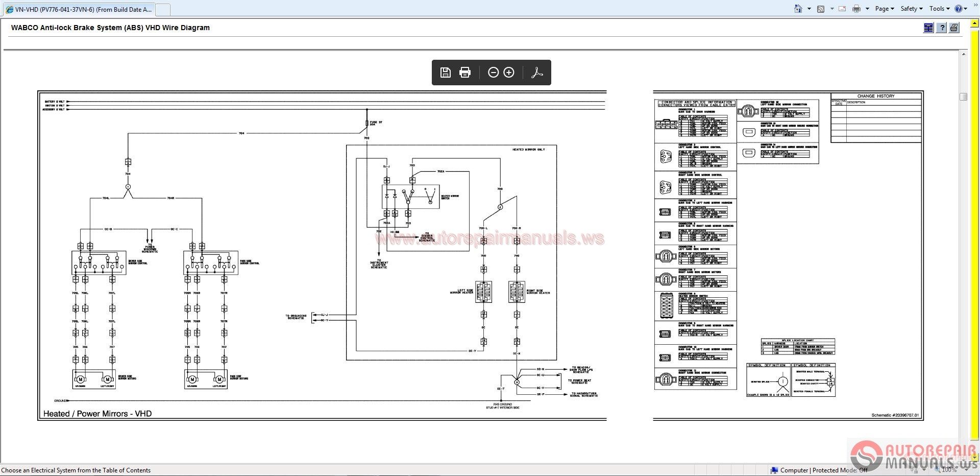Open the Adobe Acrobat toolbar option
Viewport: 980px width, 476px height.
537,73
